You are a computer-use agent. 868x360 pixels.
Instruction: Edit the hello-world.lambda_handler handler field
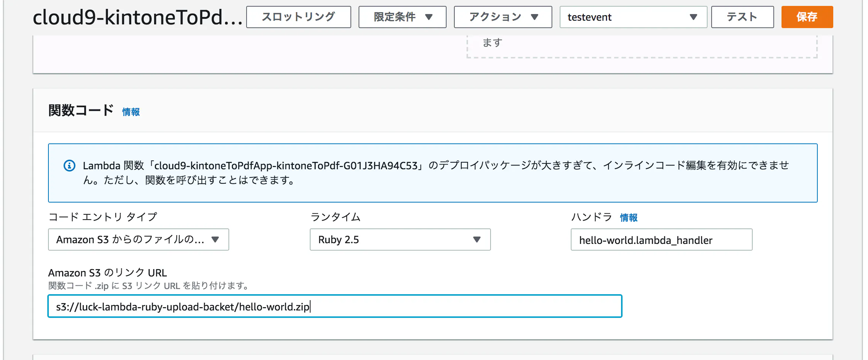661,240
